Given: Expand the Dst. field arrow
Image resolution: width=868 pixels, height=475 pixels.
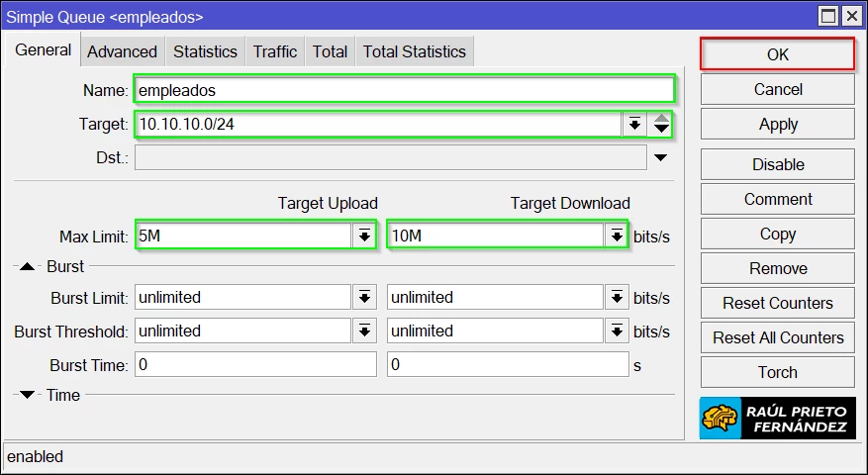Looking at the screenshot, I should coord(660,158).
